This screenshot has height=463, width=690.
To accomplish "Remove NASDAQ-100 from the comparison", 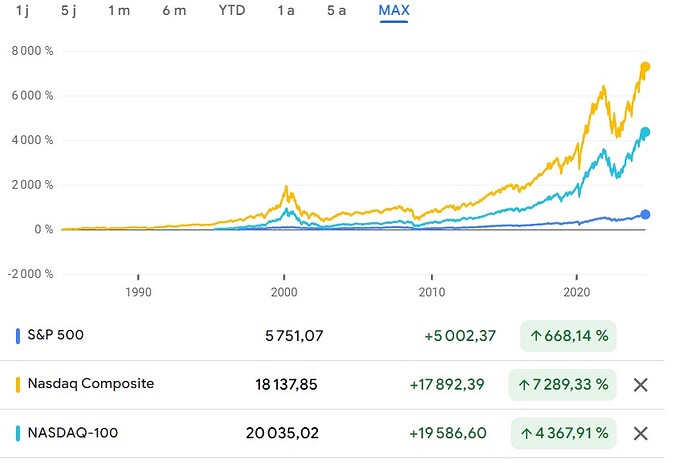I will point(641,433).
